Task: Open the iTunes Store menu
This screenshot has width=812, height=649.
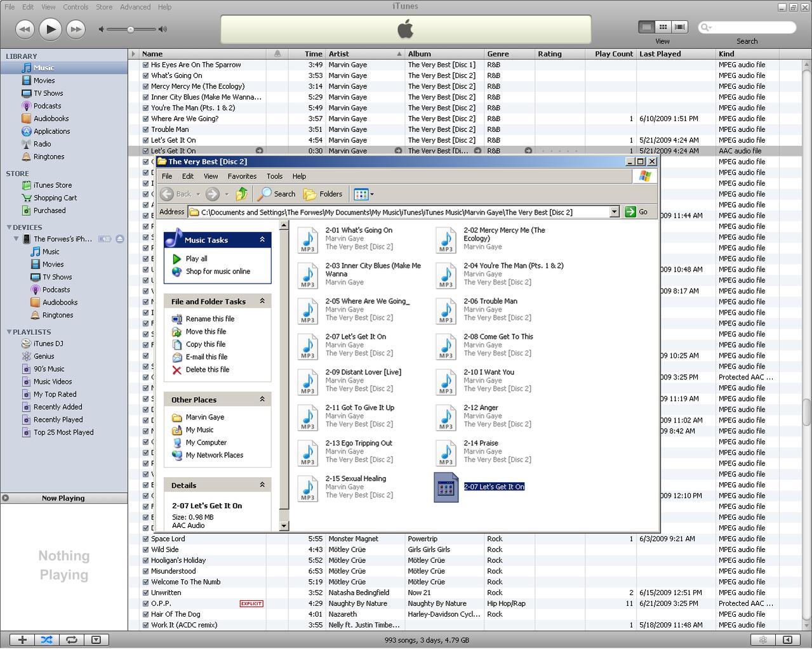Action: (104, 7)
